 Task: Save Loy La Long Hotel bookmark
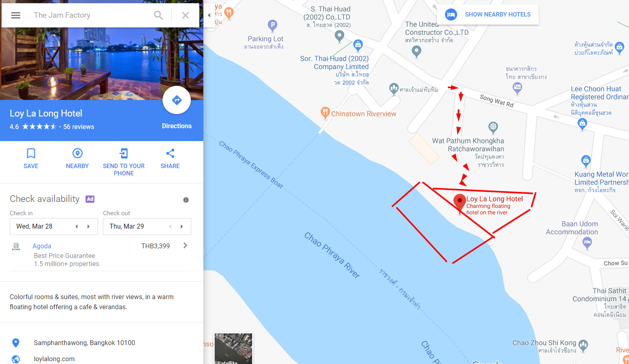pos(31,158)
